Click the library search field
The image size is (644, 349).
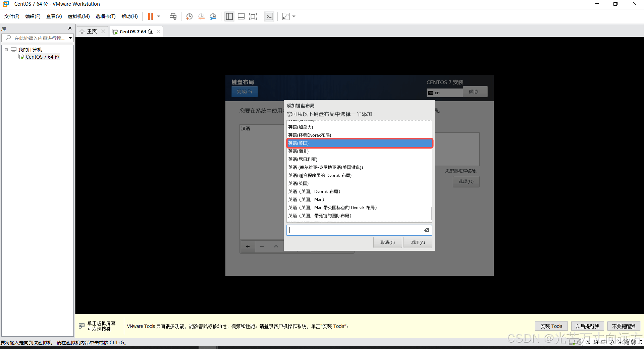(x=37, y=38)
